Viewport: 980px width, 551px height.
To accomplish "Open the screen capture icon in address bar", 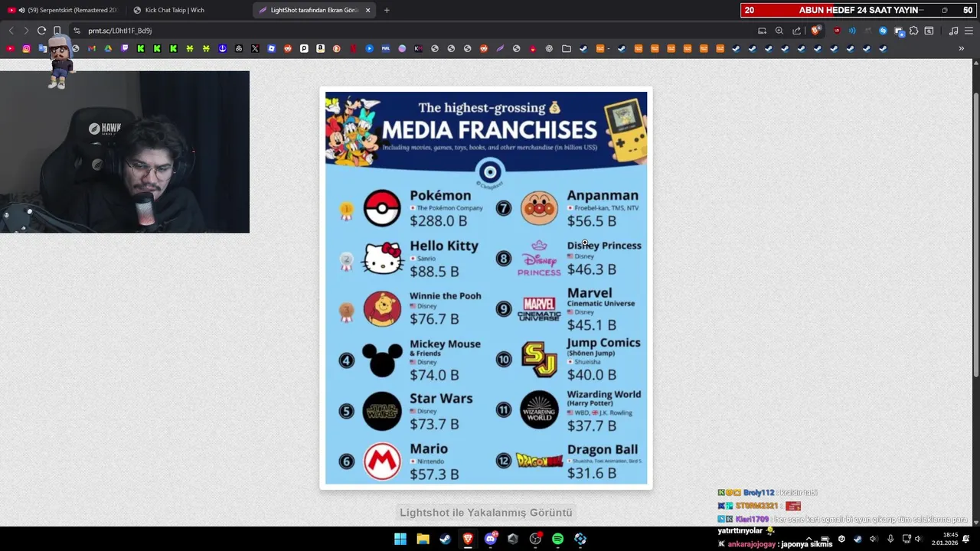I will point(762,31).
